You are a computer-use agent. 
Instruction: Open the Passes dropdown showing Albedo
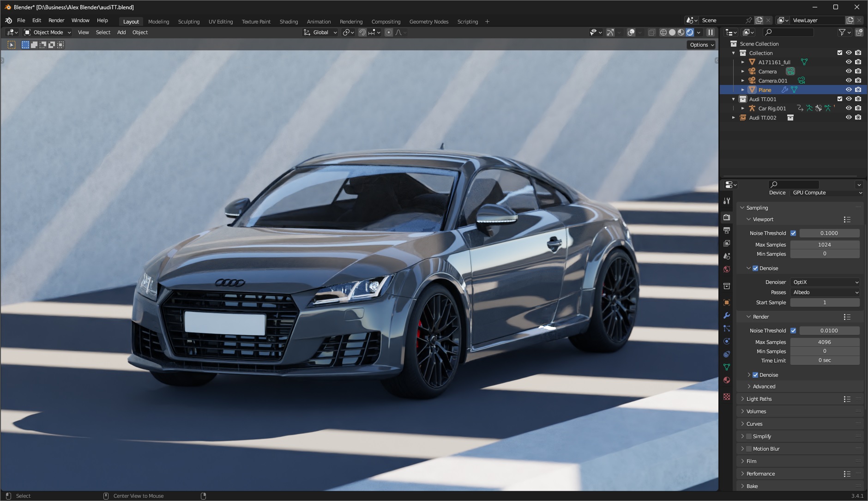pyautogui.click(x=825, y=292)
